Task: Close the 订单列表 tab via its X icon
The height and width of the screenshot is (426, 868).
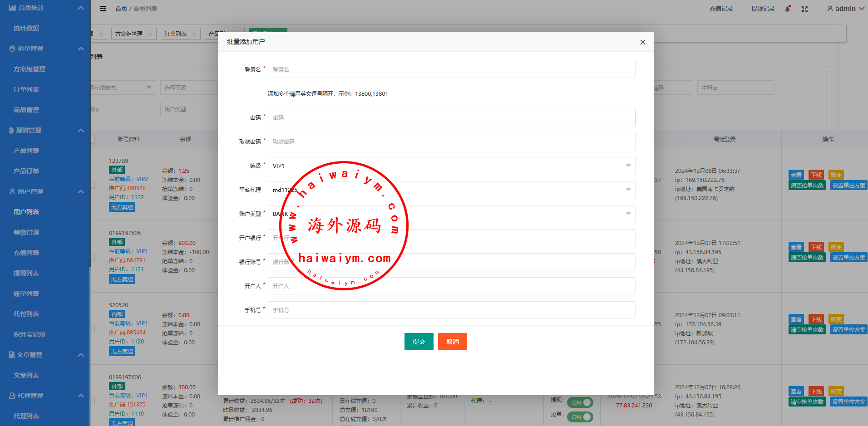Action: click(194, 34)
